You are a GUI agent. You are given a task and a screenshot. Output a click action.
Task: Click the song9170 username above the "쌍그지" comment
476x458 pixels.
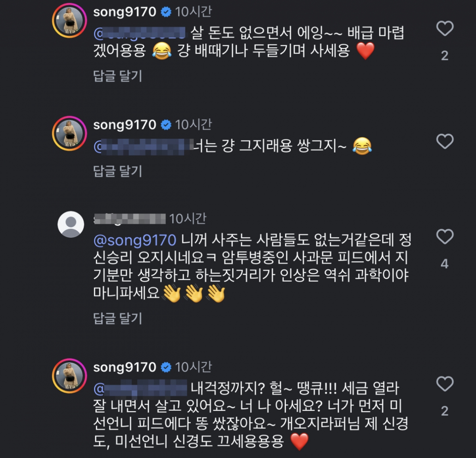(125, 125)
